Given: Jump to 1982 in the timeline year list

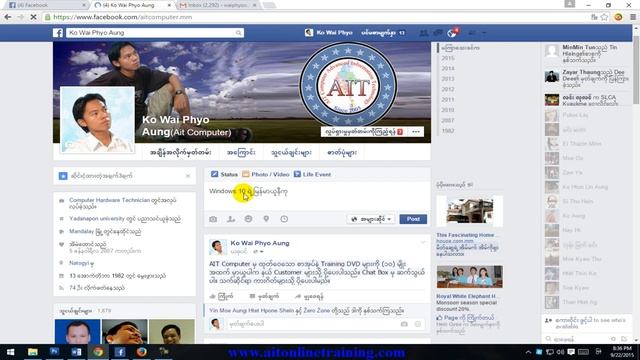Looking at the screenshot, I should [448, 131].
